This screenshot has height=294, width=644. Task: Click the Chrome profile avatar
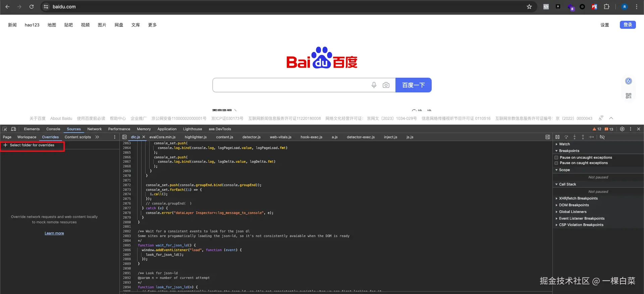pos(625,7)
